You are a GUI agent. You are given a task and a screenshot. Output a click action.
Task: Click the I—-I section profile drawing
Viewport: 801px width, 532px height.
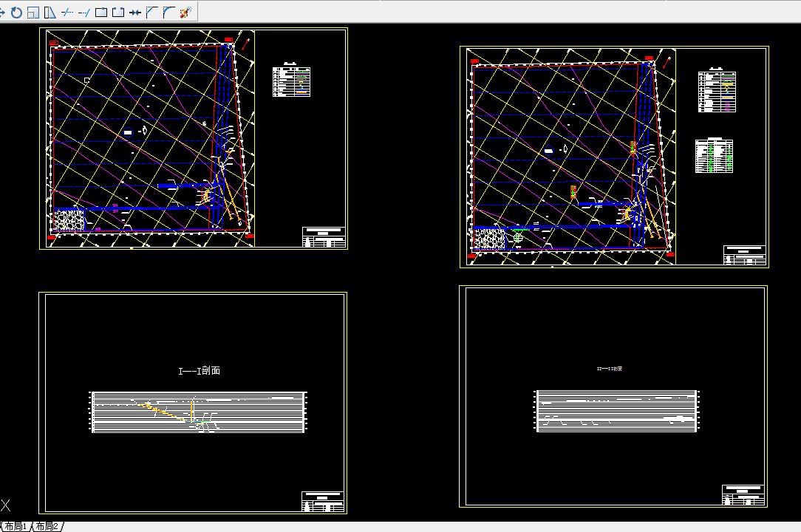pyautogui.click(x=199, y=412)
